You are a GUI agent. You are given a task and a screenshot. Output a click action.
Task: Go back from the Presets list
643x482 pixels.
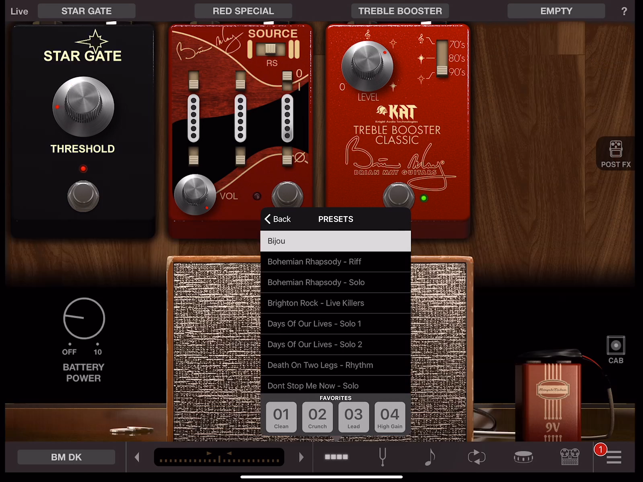point(277,219)
